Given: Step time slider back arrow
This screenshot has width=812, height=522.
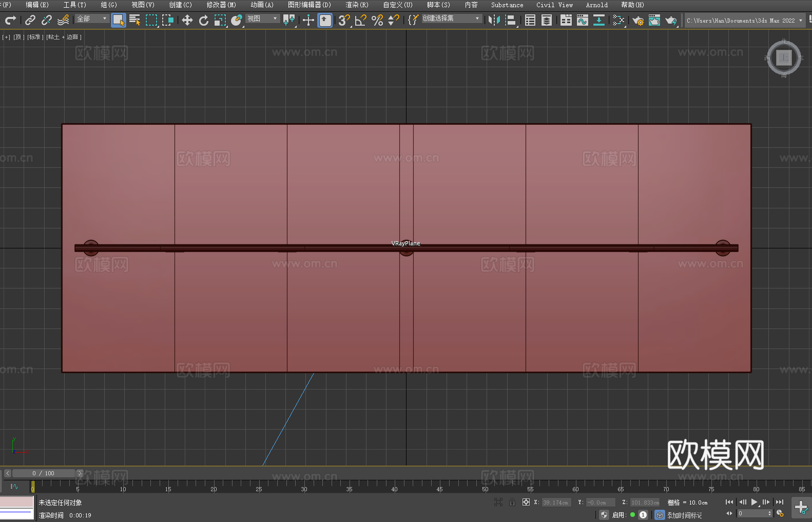Looking at the screenshot, I should (x=7, y=473).
